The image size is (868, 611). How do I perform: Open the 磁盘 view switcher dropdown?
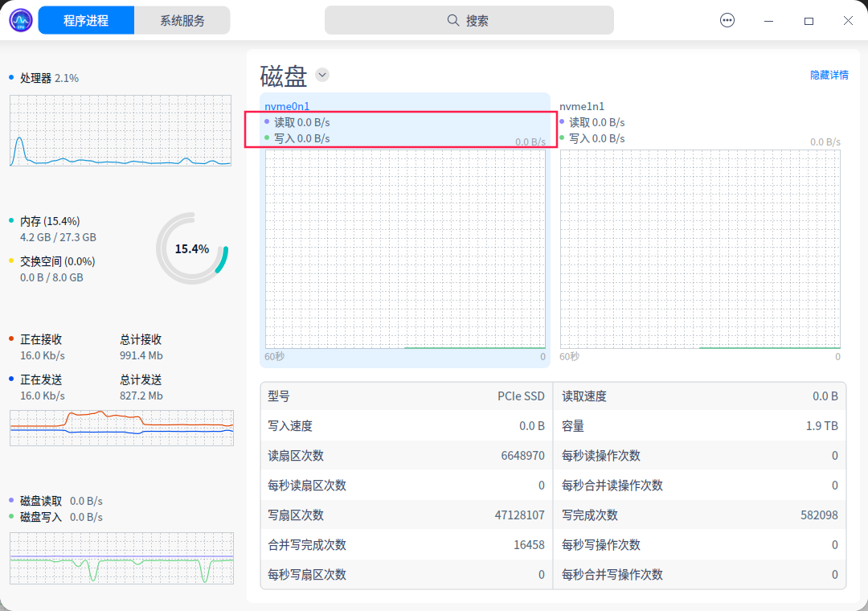(x=322, y=75)
